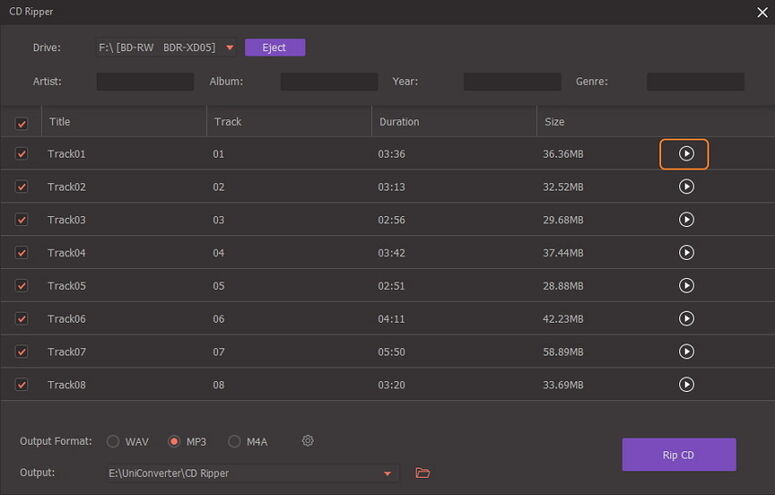This screenshot has width=775, height=495.
Task: Browse output folder with folder icon
Action: tap(423, 473)
